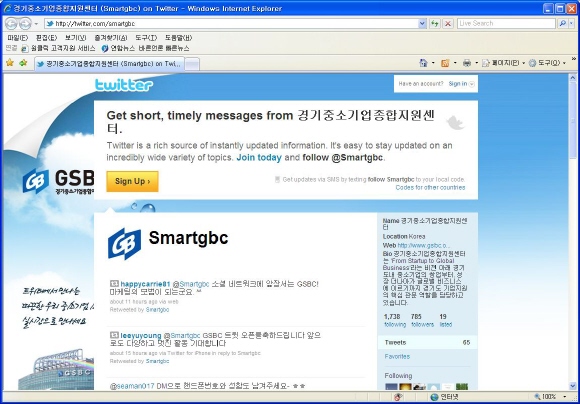580x404 pixels.
Task: Open the 연합뉴스 바른언론 빠른뉴스 favorite link
Action: (145, 48)
